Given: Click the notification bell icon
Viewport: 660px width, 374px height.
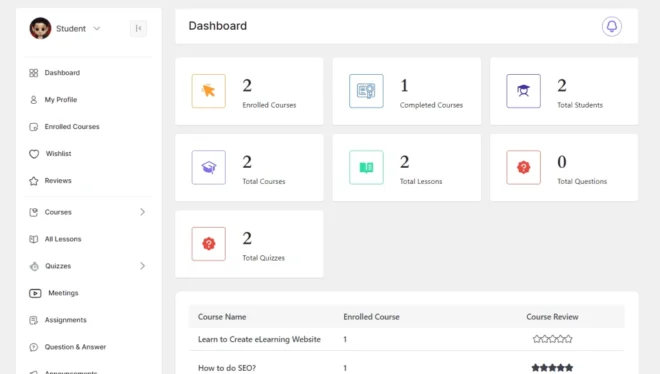Looking at the screenshot, I should (x=612, y=27).
